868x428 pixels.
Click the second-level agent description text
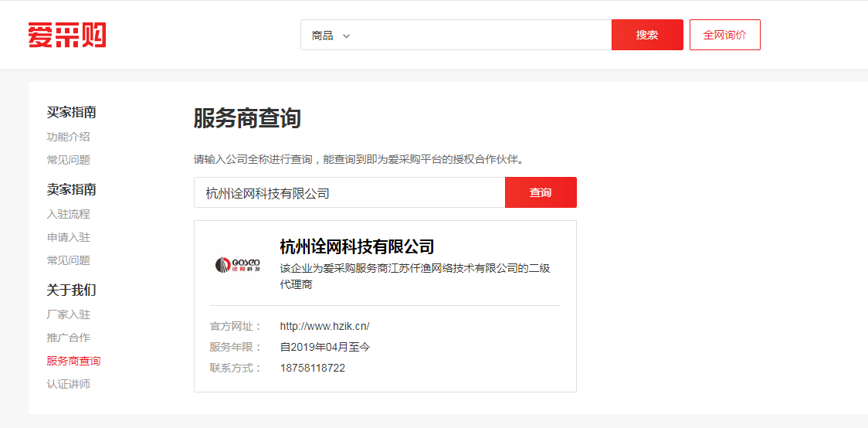coord(415,277)
